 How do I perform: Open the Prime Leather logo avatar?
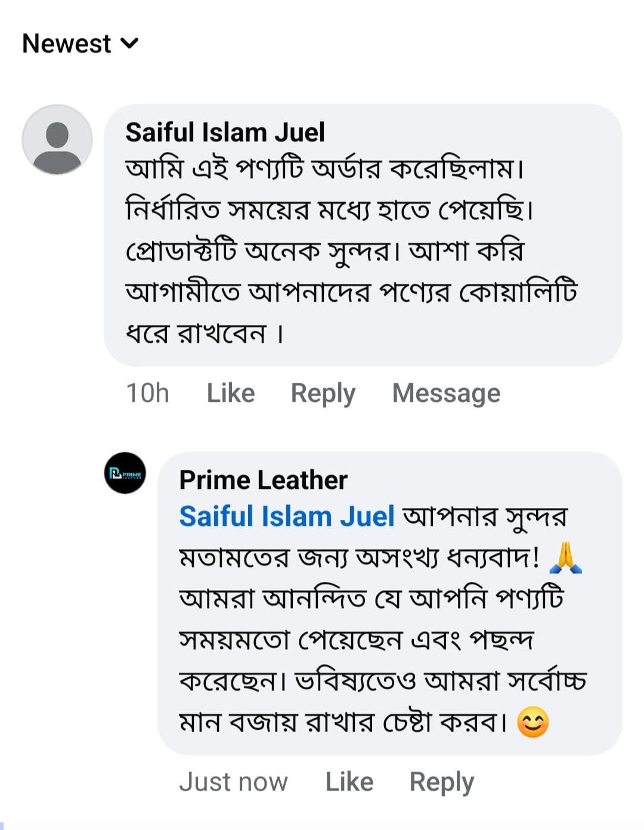click(125, 473)
